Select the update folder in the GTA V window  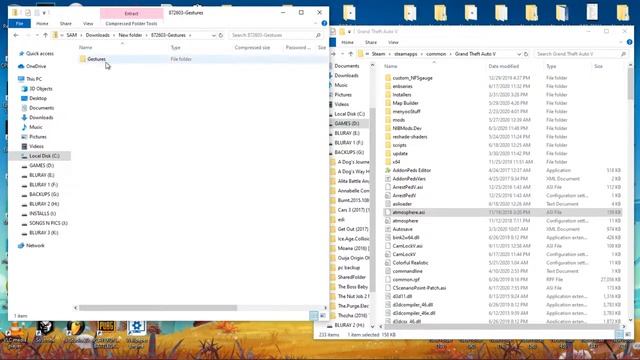click(x=400, y=153)
